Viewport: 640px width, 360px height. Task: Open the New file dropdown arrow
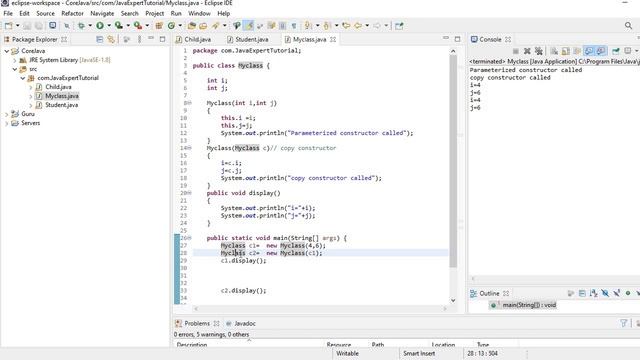(x=17, y=26)
